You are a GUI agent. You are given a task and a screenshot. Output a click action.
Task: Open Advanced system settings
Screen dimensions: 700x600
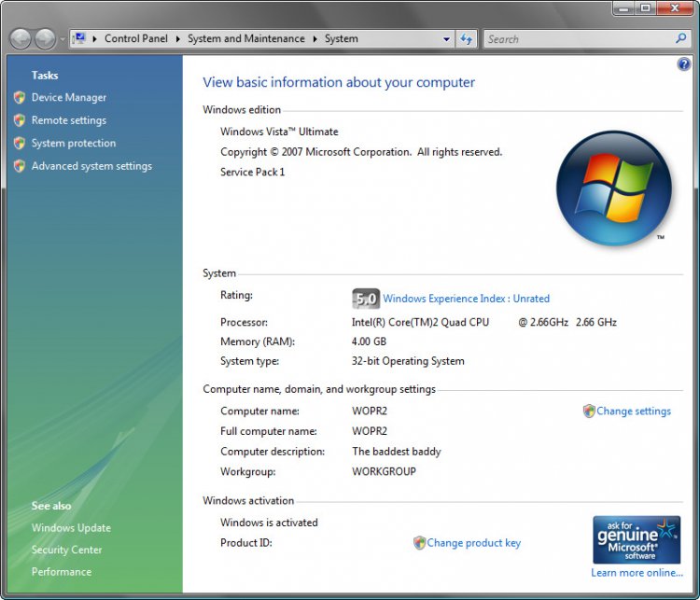(91, 166)
